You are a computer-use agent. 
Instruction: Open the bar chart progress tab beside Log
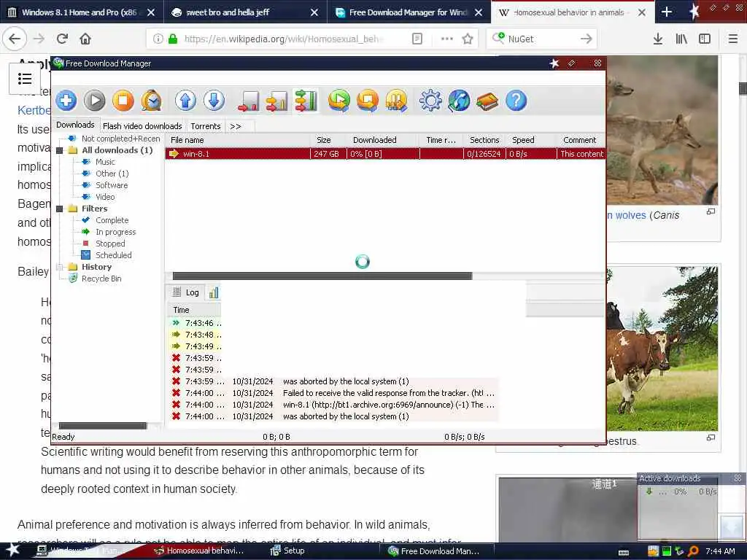coord(214,293)
